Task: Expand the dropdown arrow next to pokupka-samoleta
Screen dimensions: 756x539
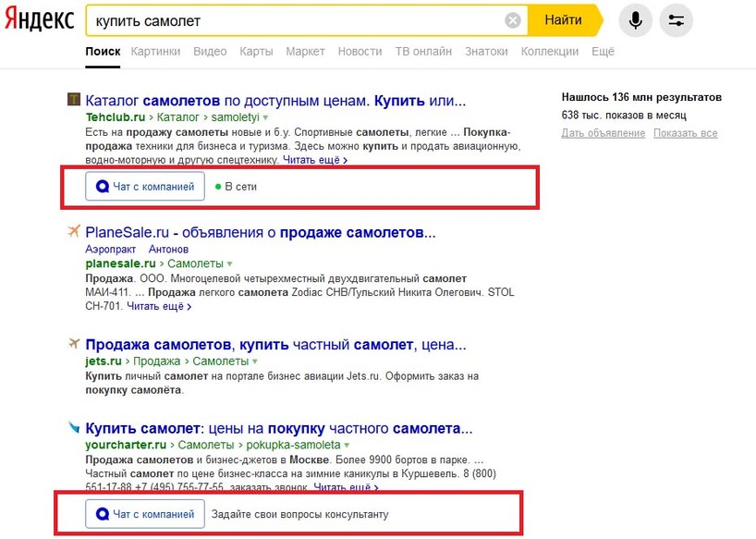Action: pos(347,445)
